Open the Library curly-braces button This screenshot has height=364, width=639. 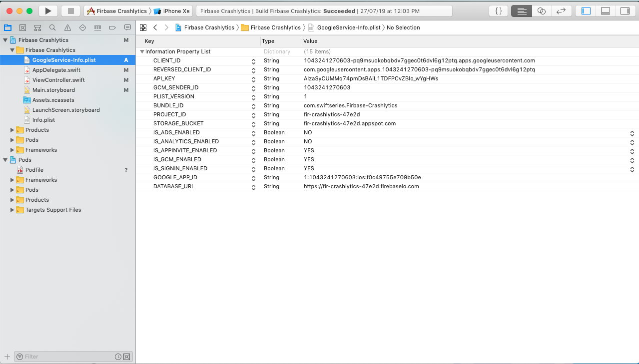click(x=498, y=11)
